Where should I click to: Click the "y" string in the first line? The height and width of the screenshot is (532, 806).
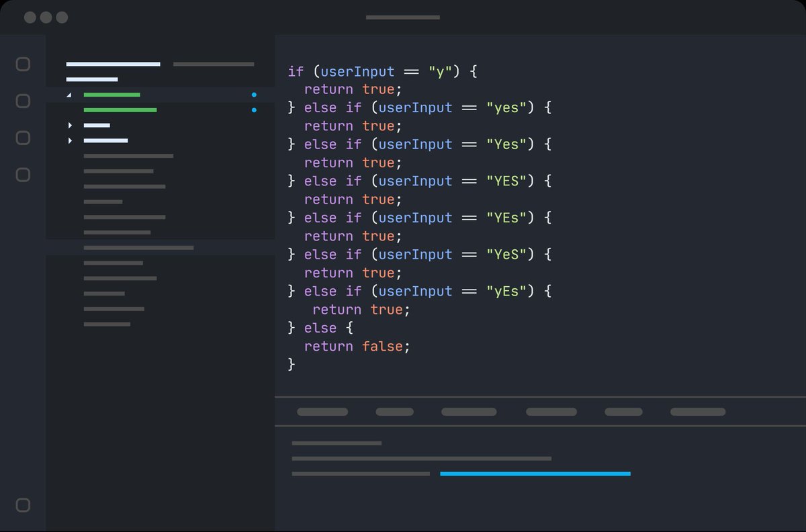pyautogui.click(x=441, y=71)
